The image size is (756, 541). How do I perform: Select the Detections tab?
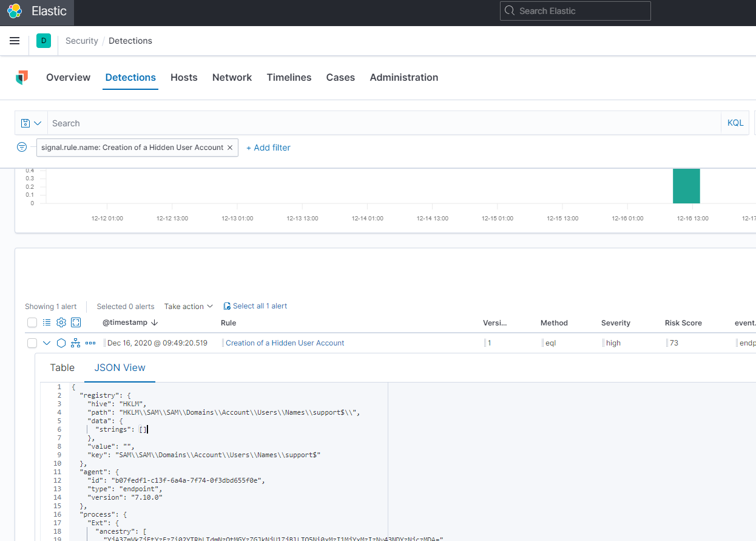click(130, 77)
